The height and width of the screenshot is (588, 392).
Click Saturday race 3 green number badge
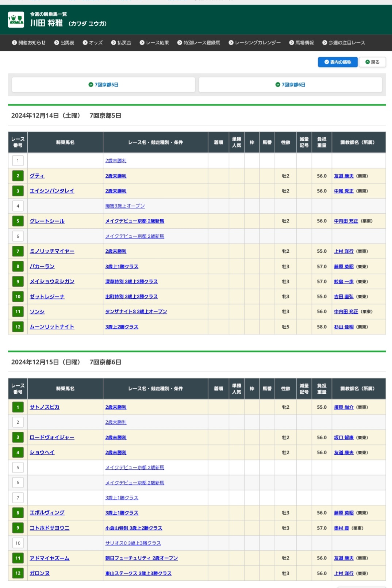click(18, 191)
